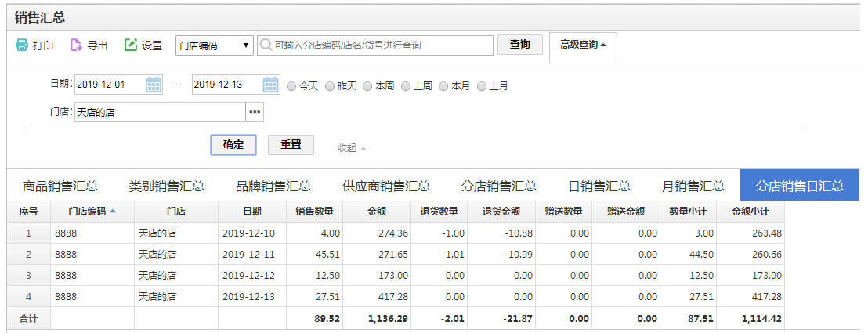Toggle the 高级查询 advanced query panel
Screen dimensions: 868x333
click(x=583, y=45)
